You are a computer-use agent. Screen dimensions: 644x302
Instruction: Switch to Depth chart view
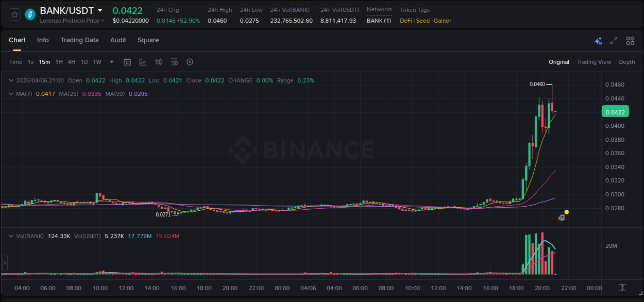point(627,62)
